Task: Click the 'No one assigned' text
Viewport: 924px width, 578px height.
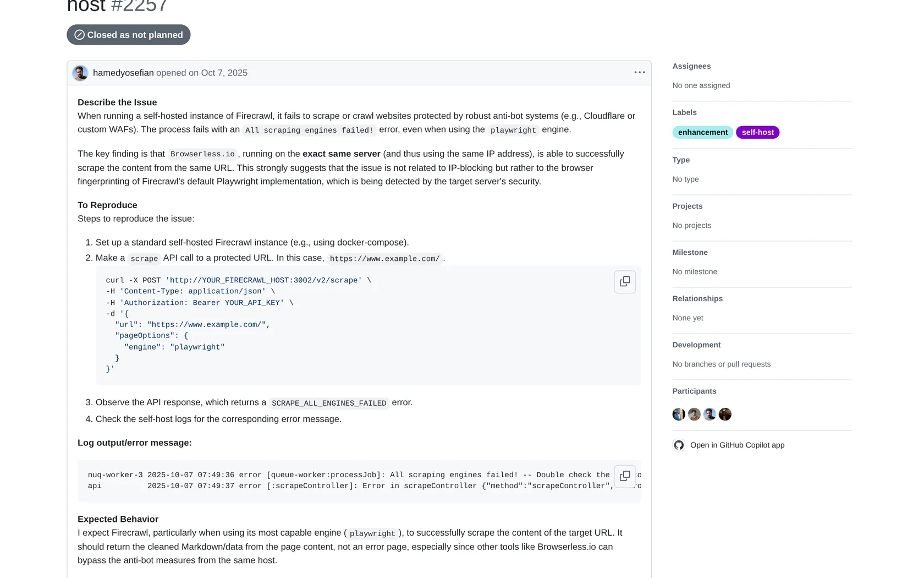Action: [701, 85]
